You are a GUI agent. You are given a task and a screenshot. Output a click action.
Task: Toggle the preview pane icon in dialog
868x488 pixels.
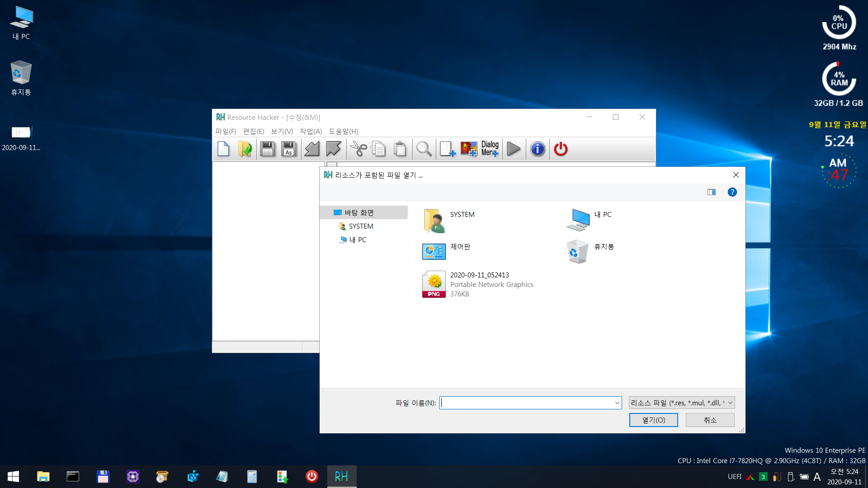click(712, 192)
